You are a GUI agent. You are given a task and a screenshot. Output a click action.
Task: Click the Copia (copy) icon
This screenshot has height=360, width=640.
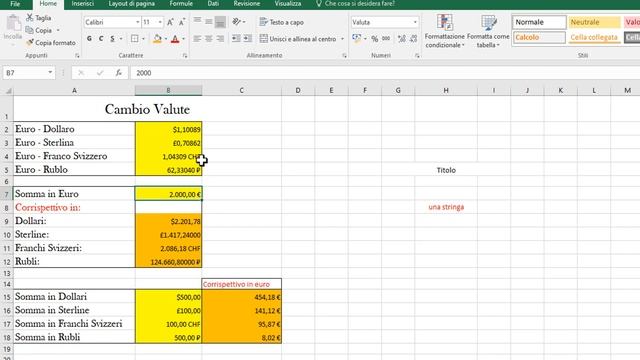pyautogui.click(x=29, y=30)
